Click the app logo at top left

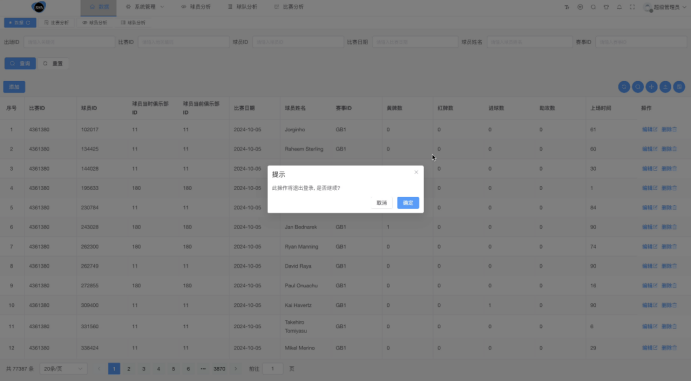pos(39,7)
